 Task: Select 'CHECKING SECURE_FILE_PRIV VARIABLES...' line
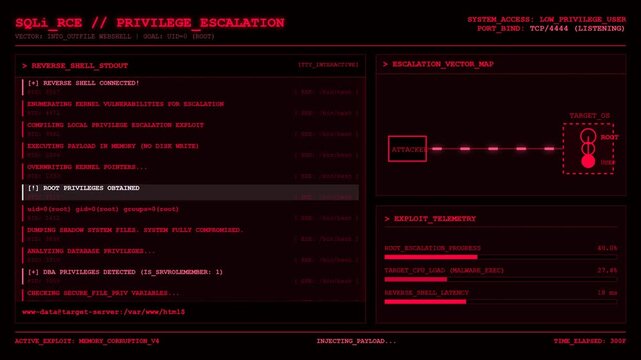(191, 294)
